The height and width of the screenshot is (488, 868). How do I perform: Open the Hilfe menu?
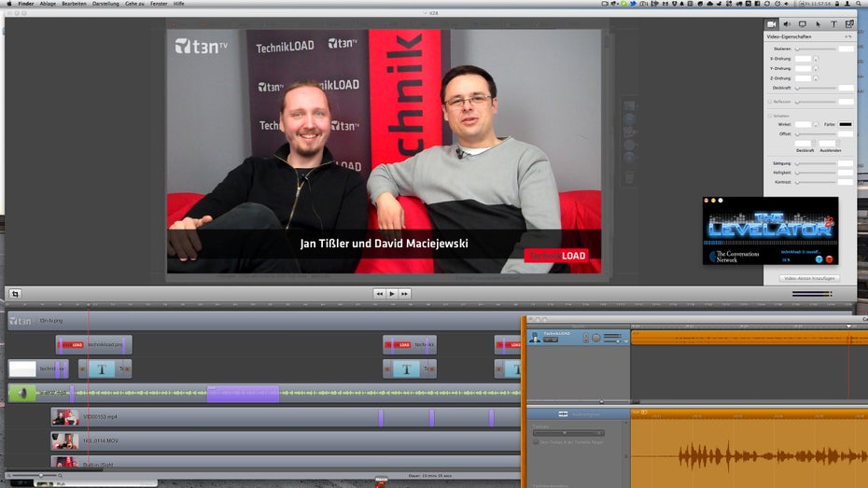coord(179,4)
